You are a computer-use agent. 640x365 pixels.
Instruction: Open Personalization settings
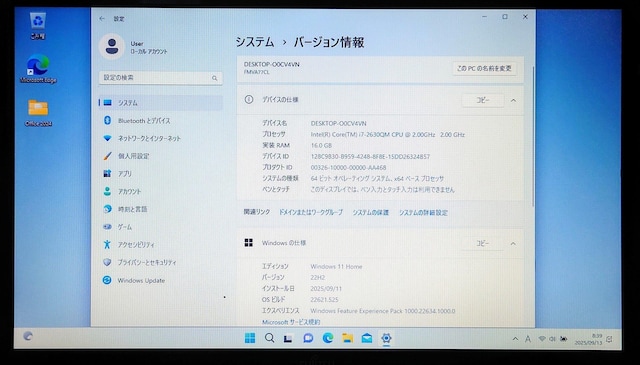[x=160, y=156]
